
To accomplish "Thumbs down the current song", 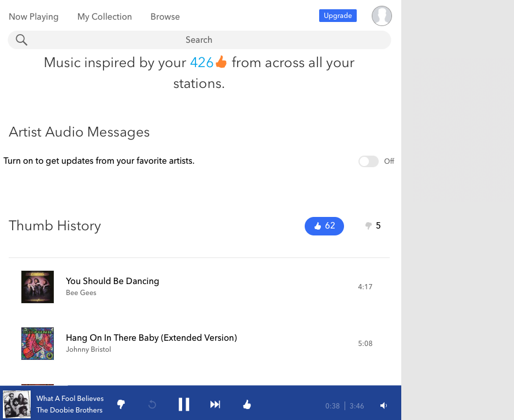I will (x=121, y=404).
